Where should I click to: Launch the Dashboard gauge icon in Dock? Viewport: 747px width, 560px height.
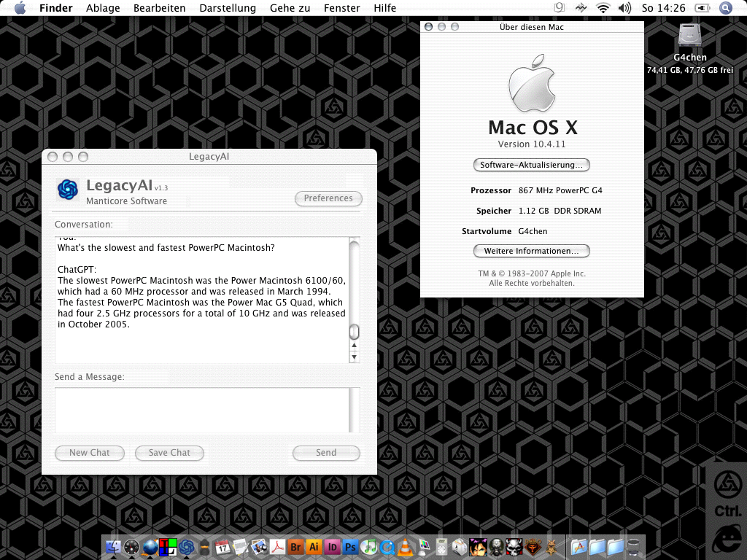pyautogui.click(x=131, y=547)
